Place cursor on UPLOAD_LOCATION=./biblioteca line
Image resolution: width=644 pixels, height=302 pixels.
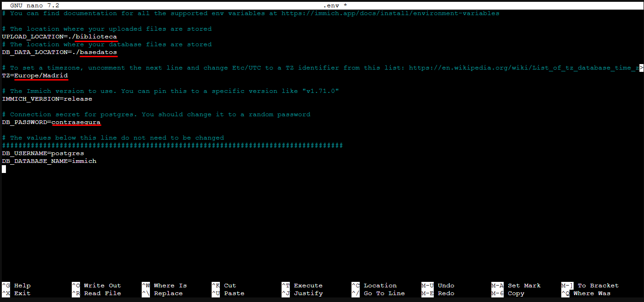coord(59,37)
